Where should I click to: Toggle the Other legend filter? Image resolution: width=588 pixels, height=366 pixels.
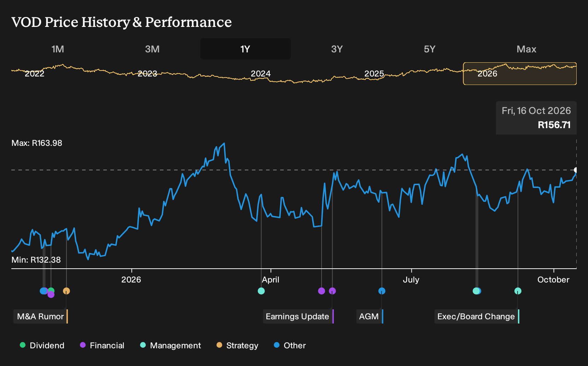pyautogui.click(x=290, y=345)
